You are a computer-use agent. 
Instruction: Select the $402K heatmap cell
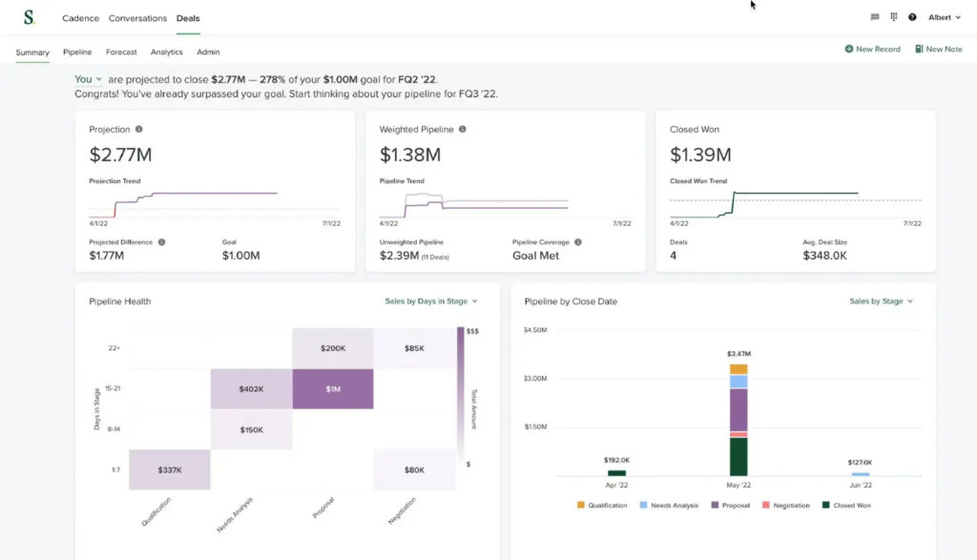pyautogui.click(x=251, y=388)
